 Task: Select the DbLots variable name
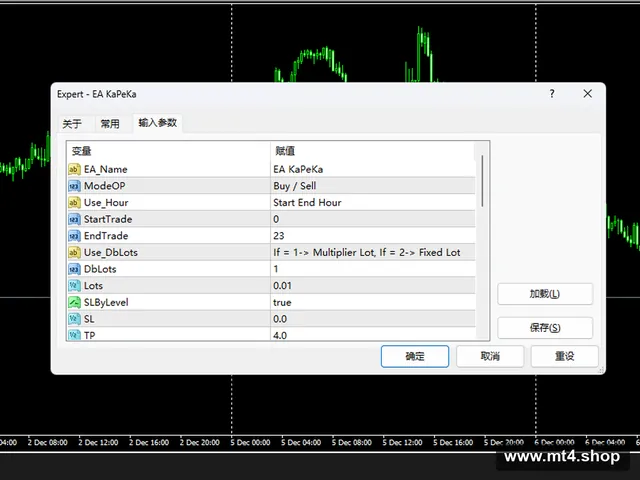pyautogui.click(x=100, y=269)
